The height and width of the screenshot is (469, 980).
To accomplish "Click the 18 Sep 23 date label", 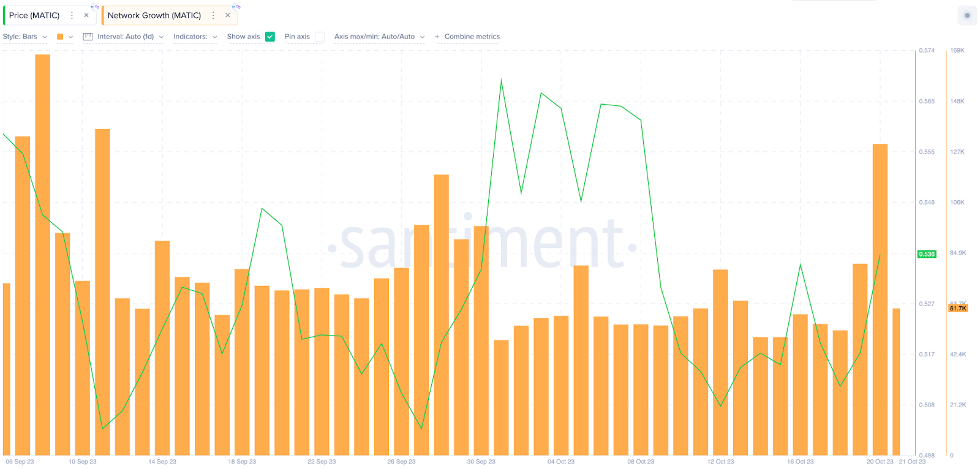I will coord(242,462).
